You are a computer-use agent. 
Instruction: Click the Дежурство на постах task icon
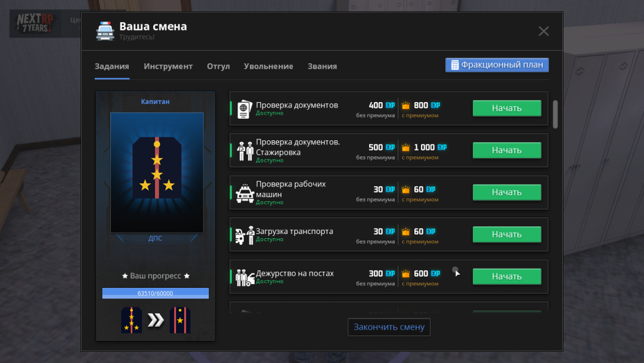tap(244, 278)
